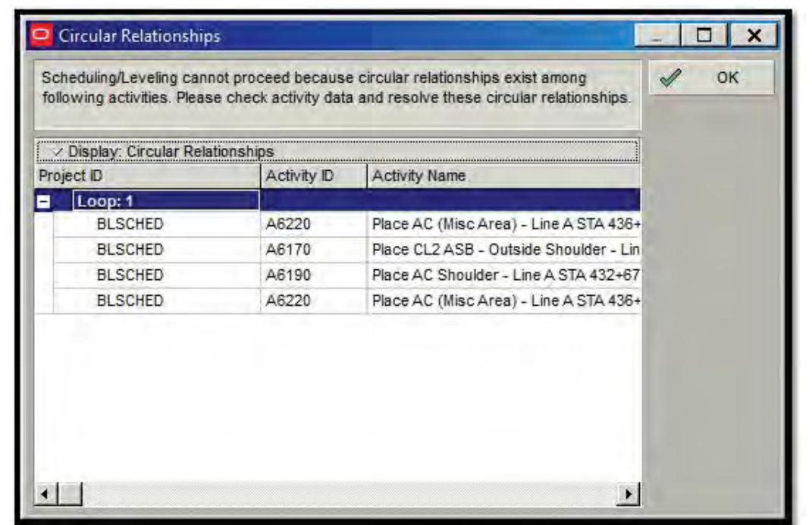The width and height of the screenshot is (812, 525).
Task: Open the Display: Circular Relationships bar
Action: (x=337, y=151)
